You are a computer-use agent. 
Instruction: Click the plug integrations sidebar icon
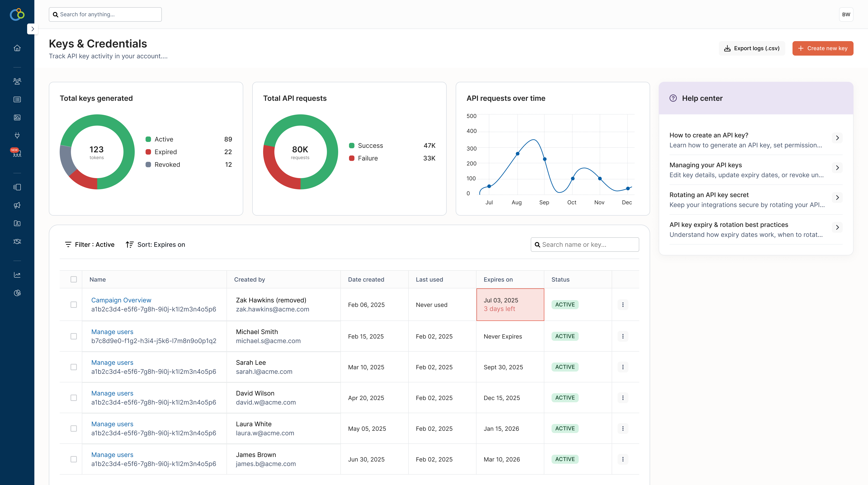pyautogui.click(x=17, y=135)
